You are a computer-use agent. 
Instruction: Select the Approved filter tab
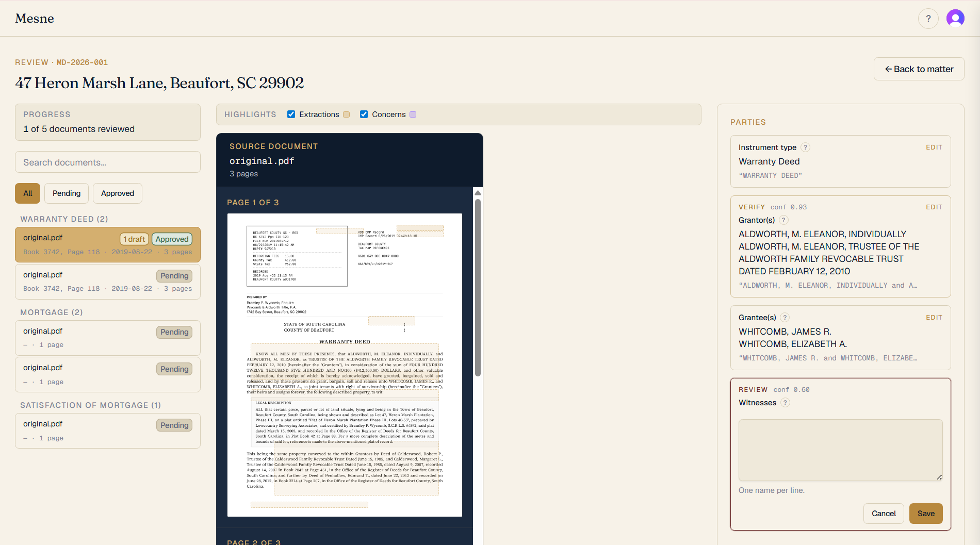point(118,193)
